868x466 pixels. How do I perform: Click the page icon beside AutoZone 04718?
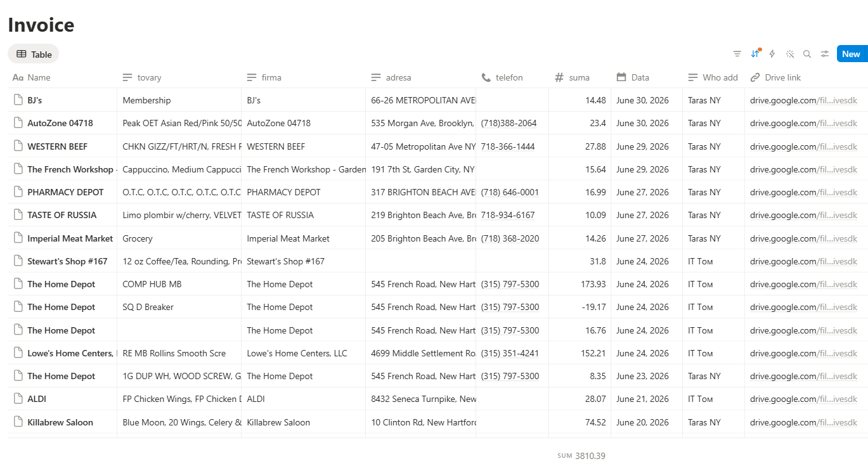(18, 123)
